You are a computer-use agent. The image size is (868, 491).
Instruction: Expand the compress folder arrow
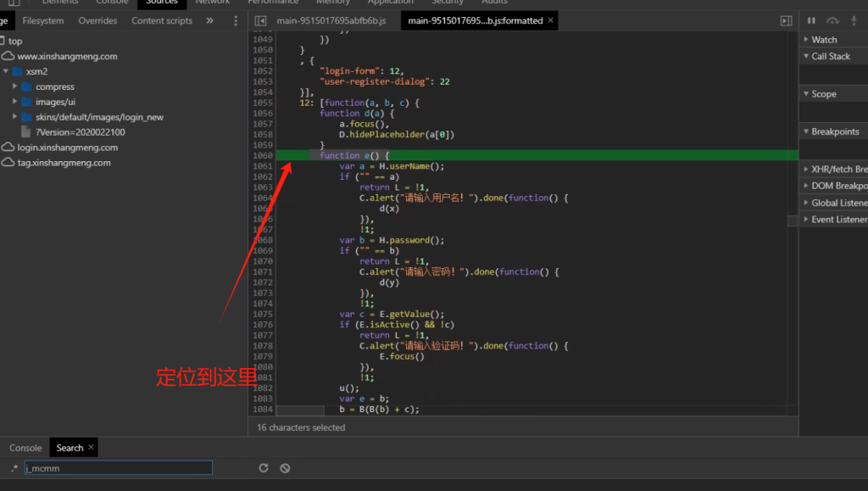pos(15,86)
